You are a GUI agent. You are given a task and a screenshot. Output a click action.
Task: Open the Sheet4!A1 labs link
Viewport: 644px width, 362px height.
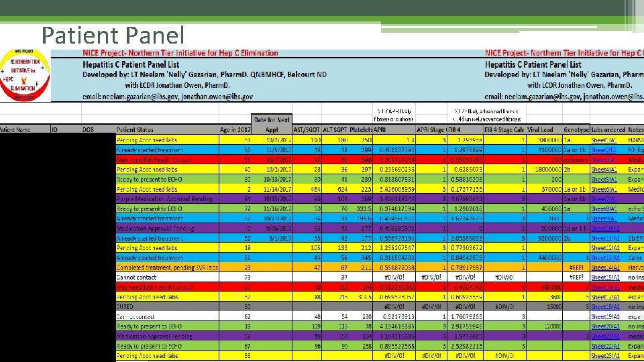(x=604, y=170)
